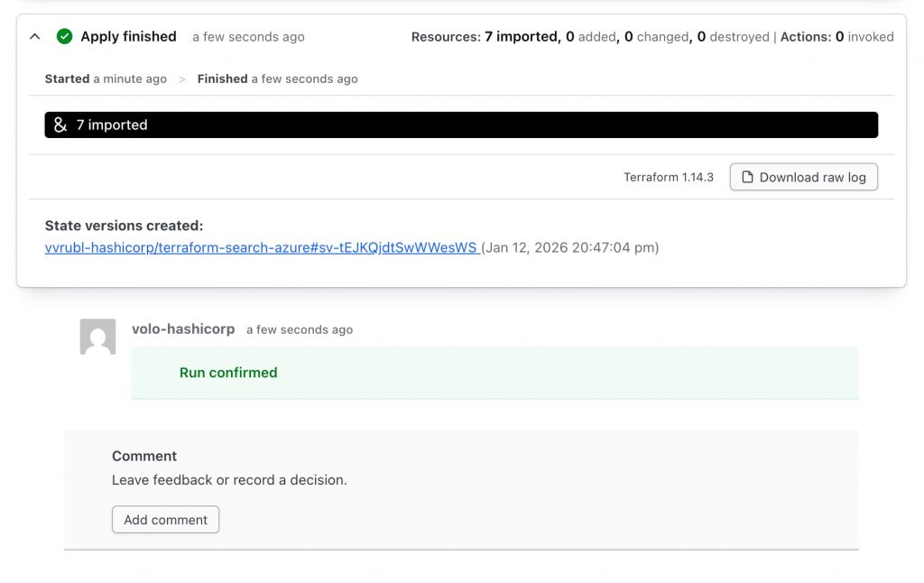Click the timestamp beside volo-hashicorp
Viewport: 924px width, 583px height.
click(299, 330)
